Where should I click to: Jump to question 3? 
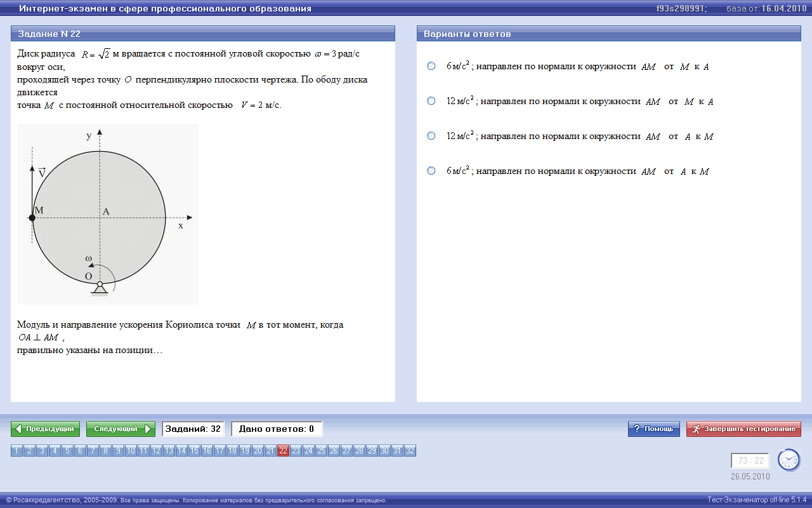(43, 451)
